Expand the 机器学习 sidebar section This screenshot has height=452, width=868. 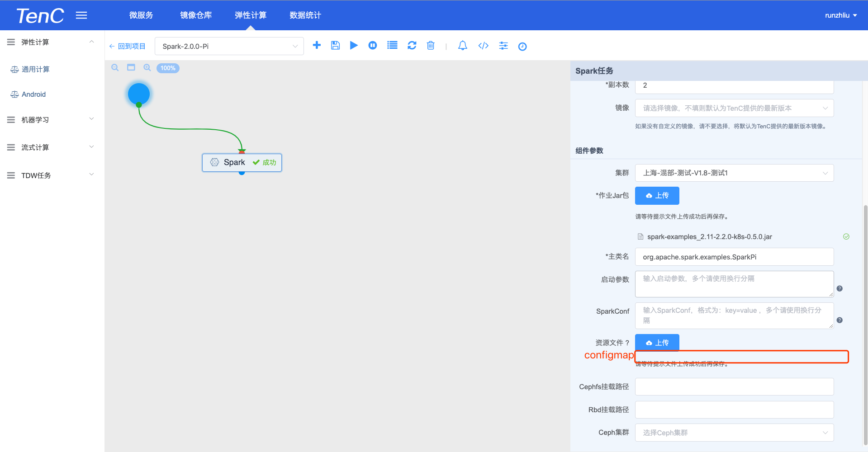click(x=50, y=120)
